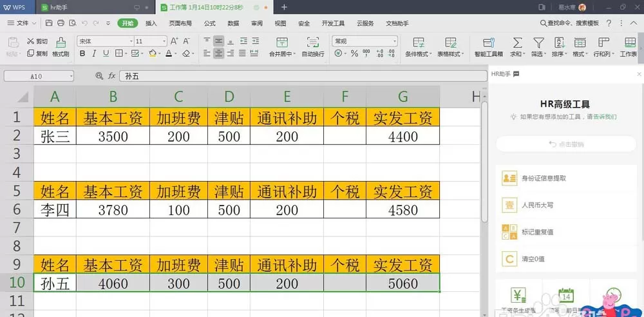Click the decrease decimal places icon
The height and width of the screenshot is (317, 644).
tap(392, 53)
